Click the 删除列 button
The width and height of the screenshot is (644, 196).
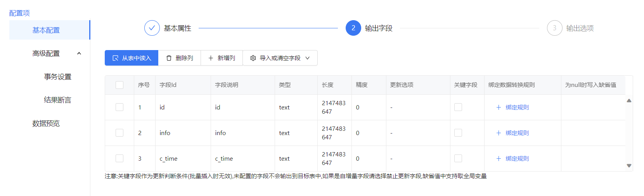(x=180, y=58)
